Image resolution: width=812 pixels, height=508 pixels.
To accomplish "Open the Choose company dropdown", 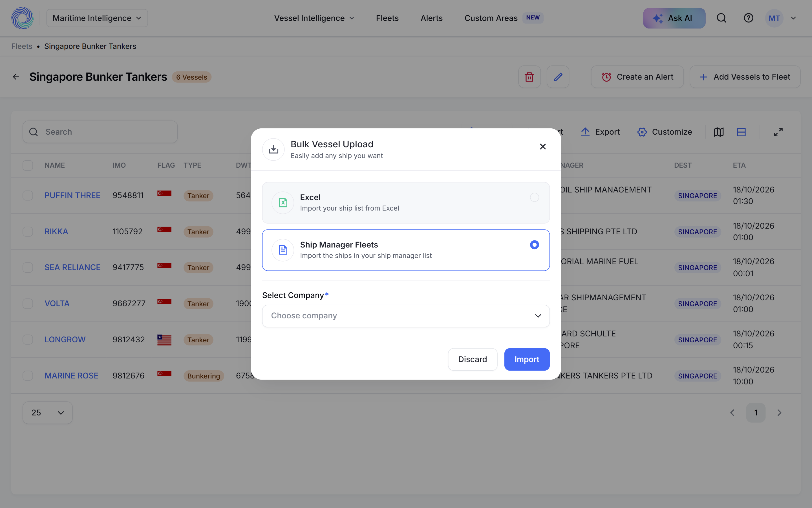I will tap(406, 316).
